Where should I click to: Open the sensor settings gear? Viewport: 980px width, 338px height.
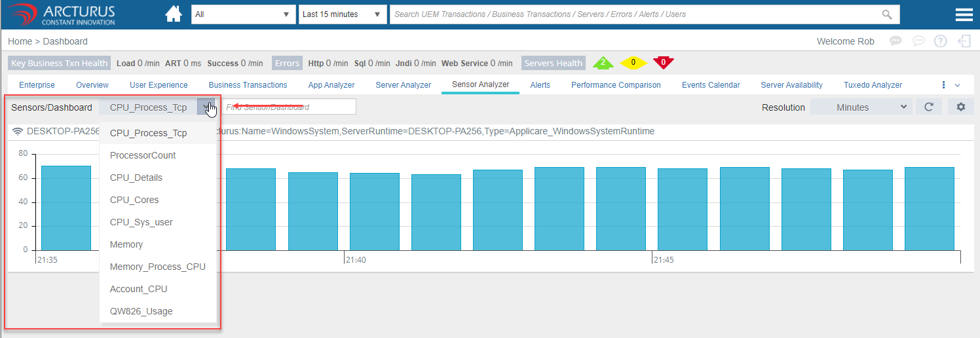coord(960,107)
